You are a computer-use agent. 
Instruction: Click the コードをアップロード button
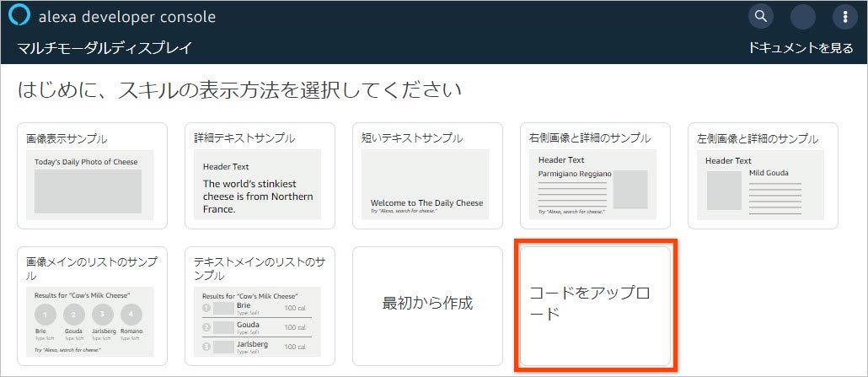[x=595, y=305]
